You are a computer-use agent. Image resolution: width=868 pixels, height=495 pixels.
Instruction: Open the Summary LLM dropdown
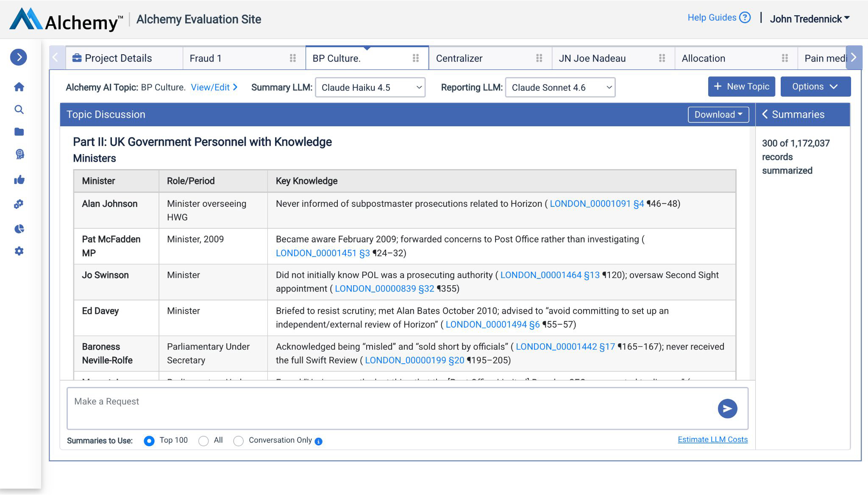pyautogui.click(x=370, y=88)
